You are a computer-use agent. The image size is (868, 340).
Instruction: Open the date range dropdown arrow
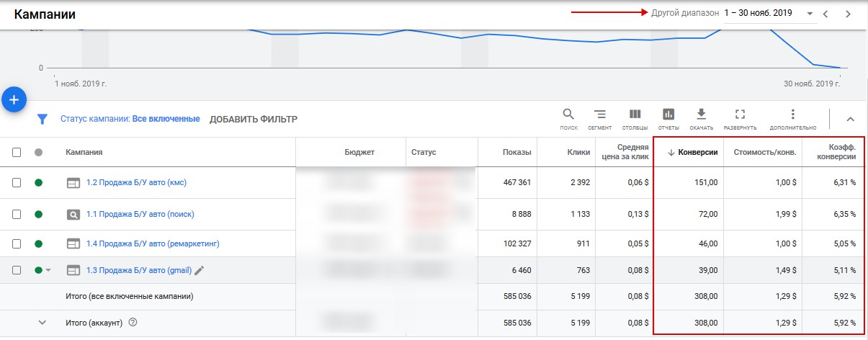pyautogui.click(x=810, y=14)
